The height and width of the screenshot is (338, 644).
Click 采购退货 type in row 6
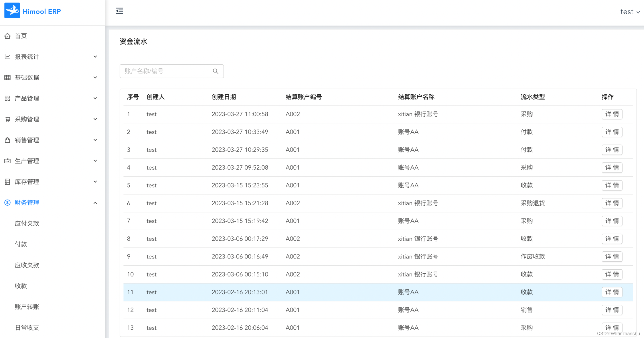pos(533,203)
